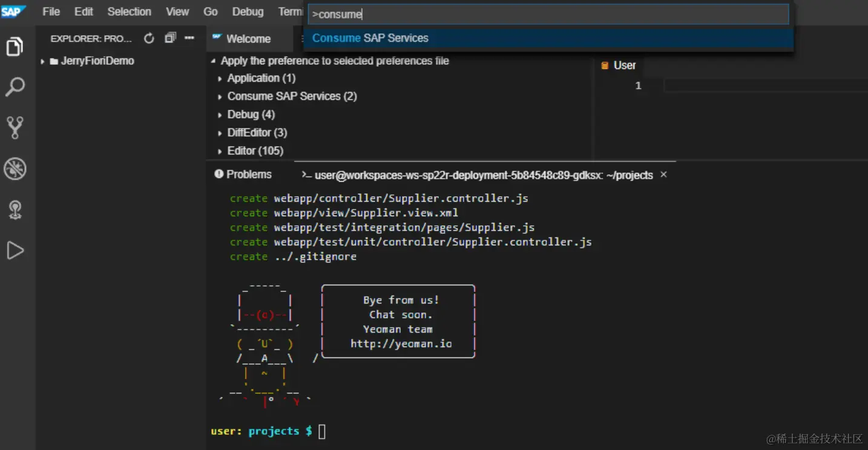Expand the DiffEditor (3) preference group
The image size is (868, 450).
click(x=220, y=133)
